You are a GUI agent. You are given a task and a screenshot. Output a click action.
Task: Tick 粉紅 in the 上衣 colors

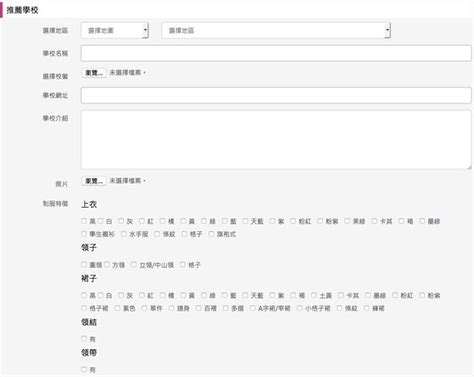[x=293, y=221]
